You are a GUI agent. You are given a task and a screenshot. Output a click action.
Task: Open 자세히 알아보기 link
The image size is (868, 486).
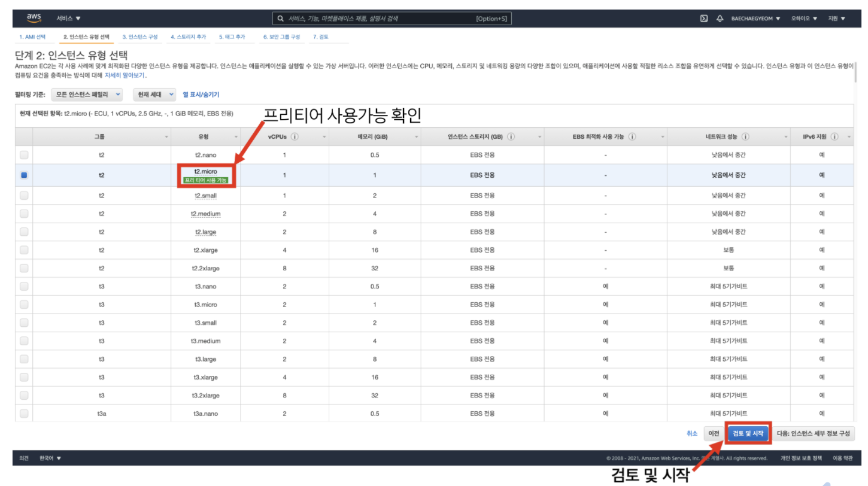(x=125, y=75)
